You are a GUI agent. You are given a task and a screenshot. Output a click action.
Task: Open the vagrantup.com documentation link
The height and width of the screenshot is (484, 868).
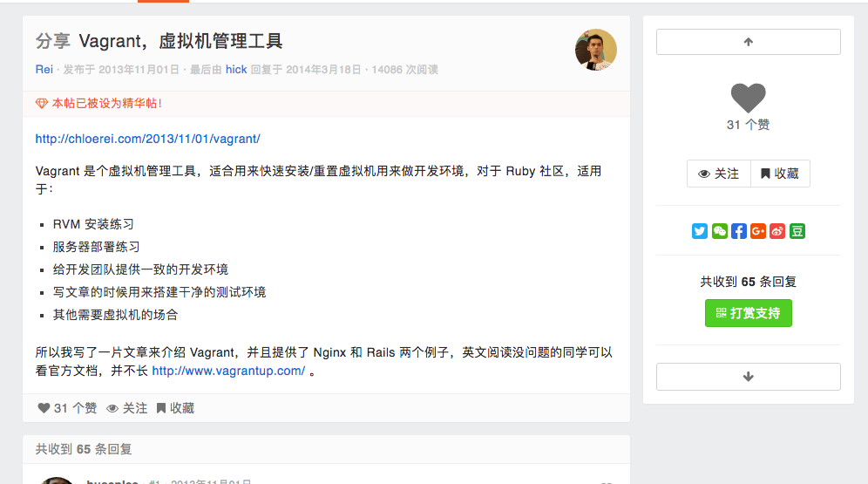(x=228, y=371)
